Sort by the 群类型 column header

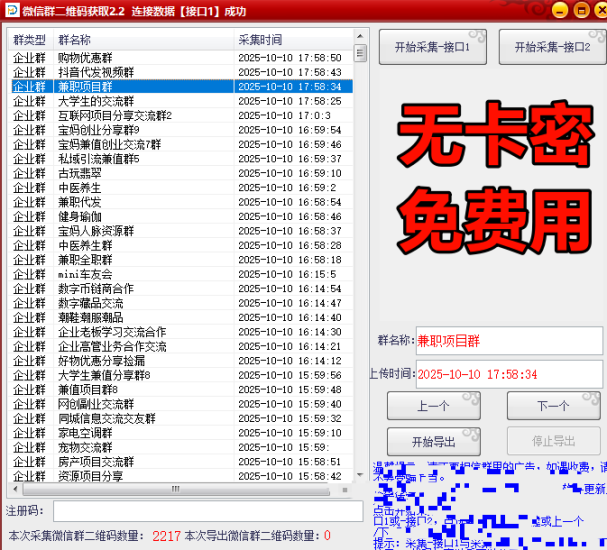[x=30, y=39]
